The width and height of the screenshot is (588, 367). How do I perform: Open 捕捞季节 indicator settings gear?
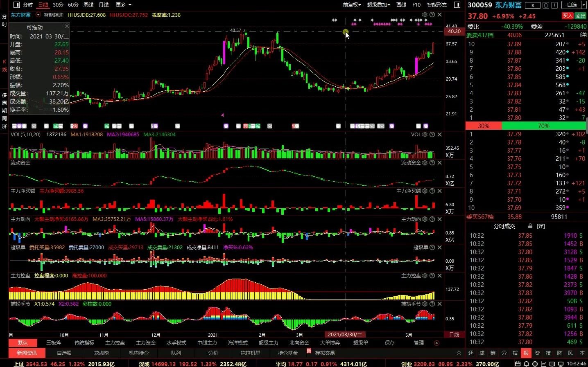(425, 304)
